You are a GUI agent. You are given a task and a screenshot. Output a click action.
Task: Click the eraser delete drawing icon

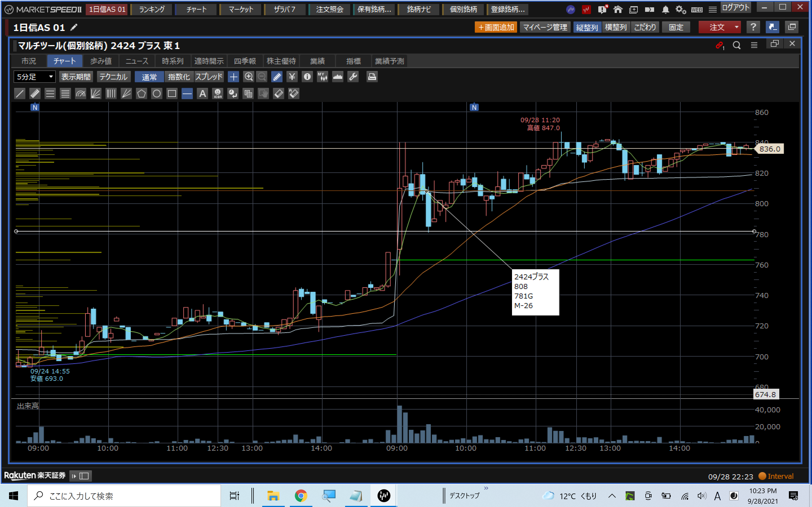tap(279, 94)
